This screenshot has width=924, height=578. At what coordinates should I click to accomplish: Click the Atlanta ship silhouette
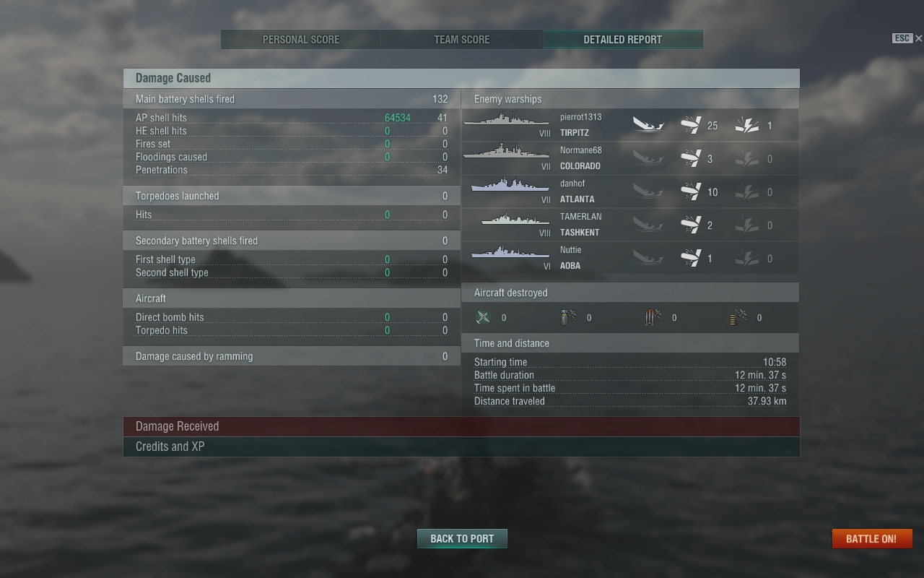510,186
